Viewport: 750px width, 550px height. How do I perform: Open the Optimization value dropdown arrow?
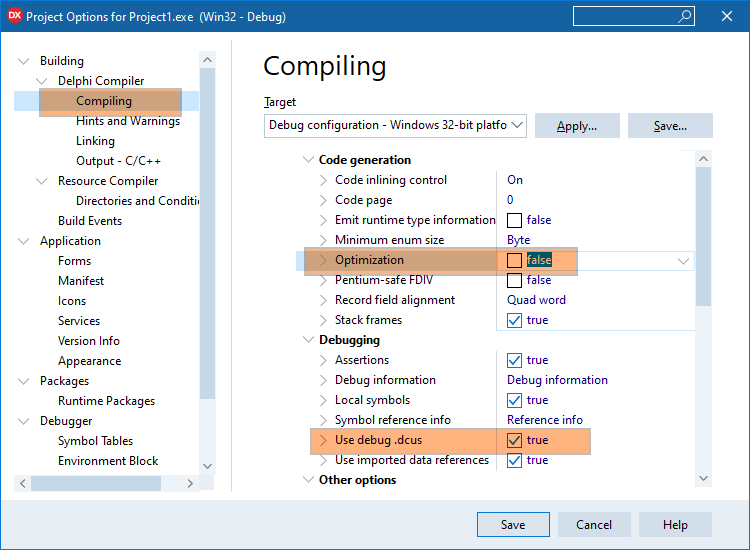pyautogui.click(x=684, y=260)
